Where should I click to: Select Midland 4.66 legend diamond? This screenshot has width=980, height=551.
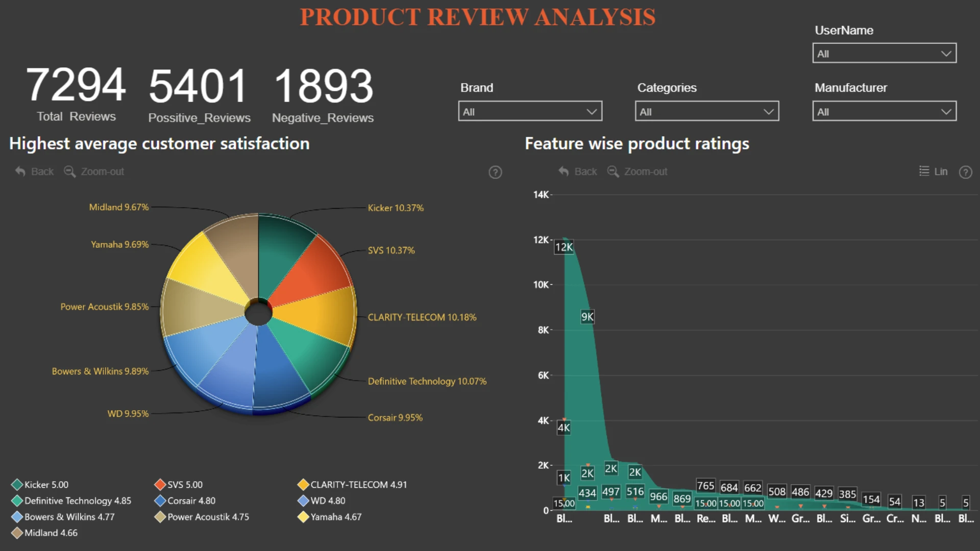click(x=17, y=533)
